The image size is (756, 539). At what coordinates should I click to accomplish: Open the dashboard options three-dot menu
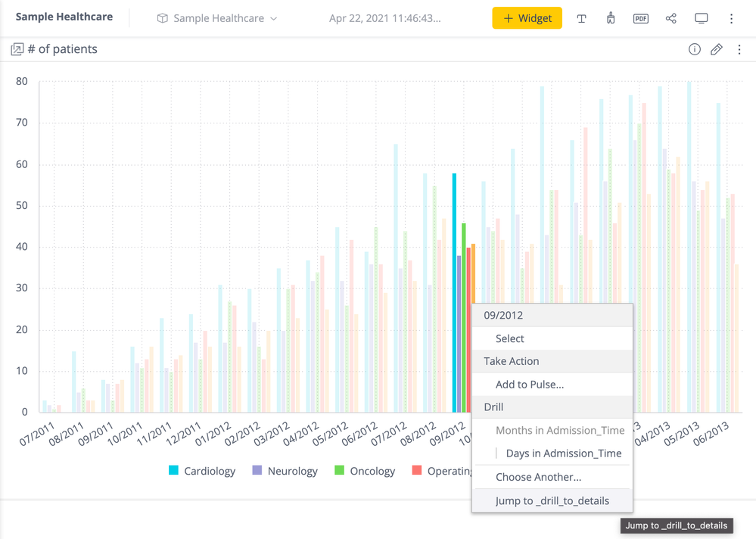(x=731, y=18)
